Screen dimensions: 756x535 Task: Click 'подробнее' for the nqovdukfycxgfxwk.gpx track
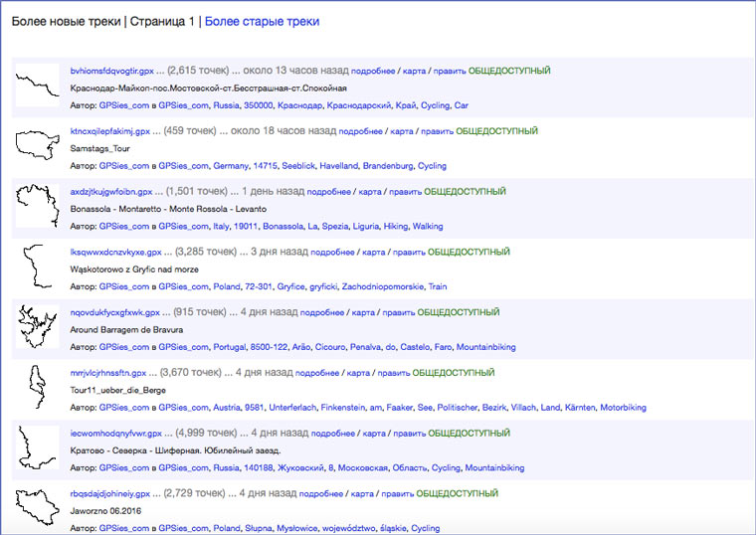(322, 313)
